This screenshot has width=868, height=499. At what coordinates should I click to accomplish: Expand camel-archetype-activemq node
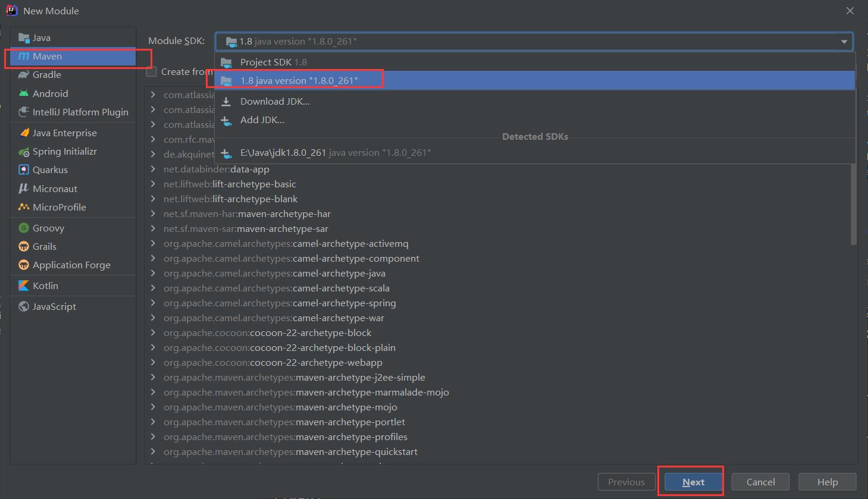153,243
